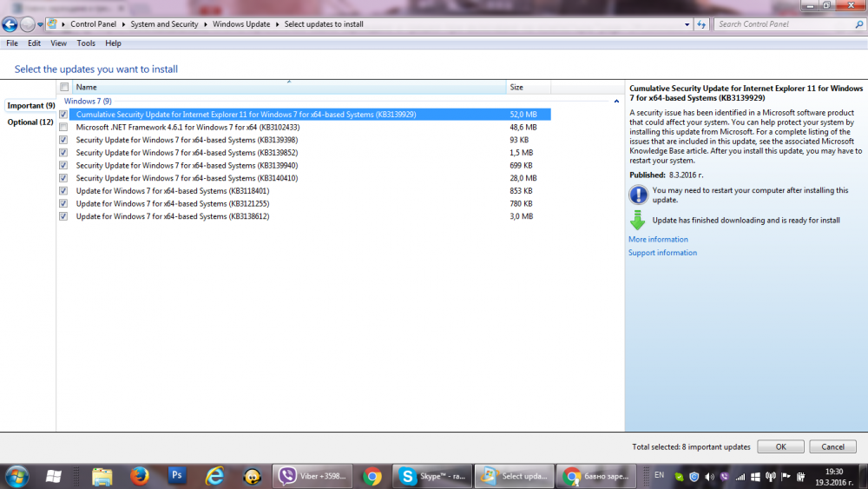868x489 pixels.
Task: Launch Internet Explorer from the taskbar
Action: (x=214, y=476)
